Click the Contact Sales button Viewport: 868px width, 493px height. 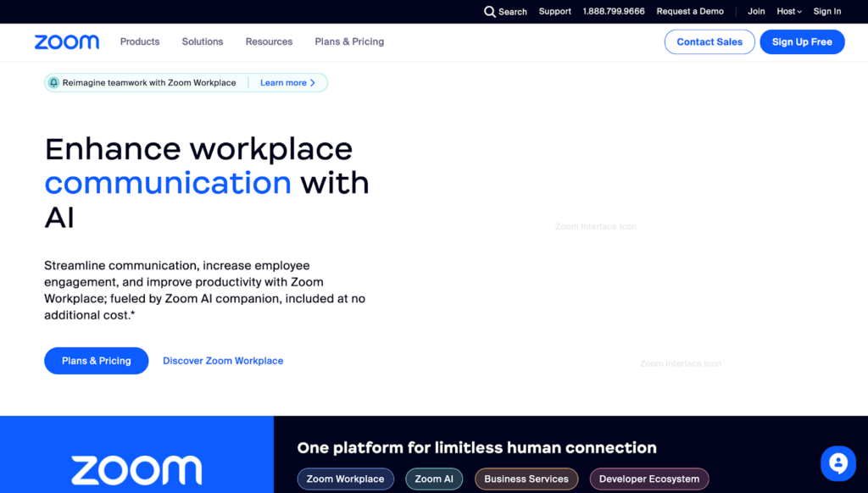click(x=709, y=42)
